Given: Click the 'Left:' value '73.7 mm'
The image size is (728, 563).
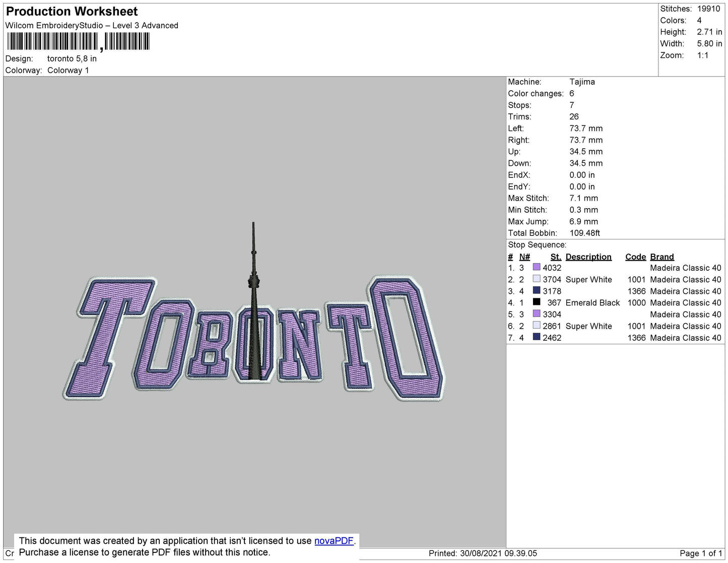Looking at the screenshot, I should [586, 128].
